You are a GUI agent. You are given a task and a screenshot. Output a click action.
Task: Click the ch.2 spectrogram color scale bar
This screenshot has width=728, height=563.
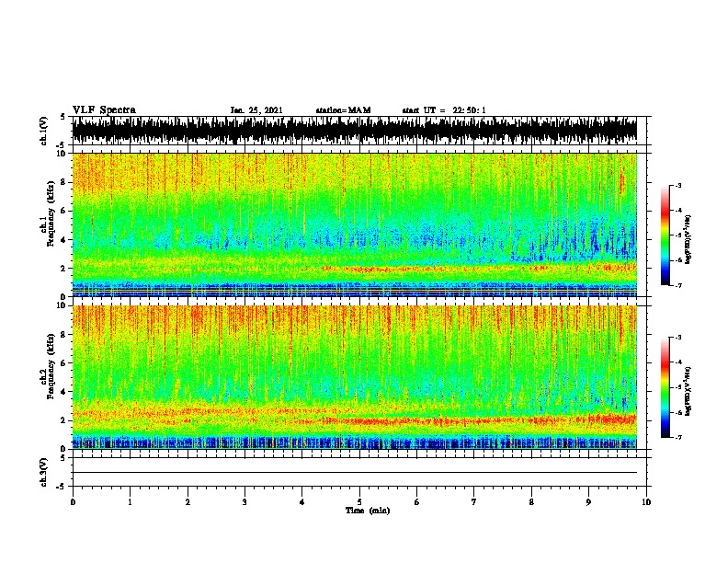(665, 387)
